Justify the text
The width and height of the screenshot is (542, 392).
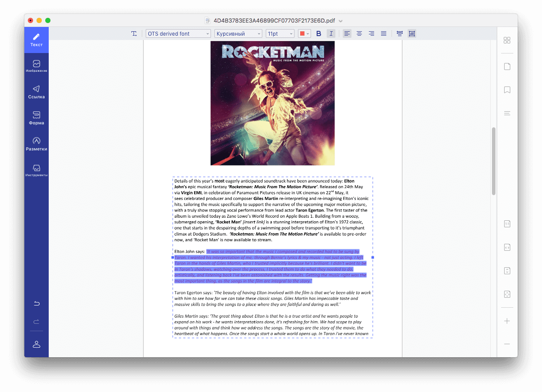coord(384,33)
